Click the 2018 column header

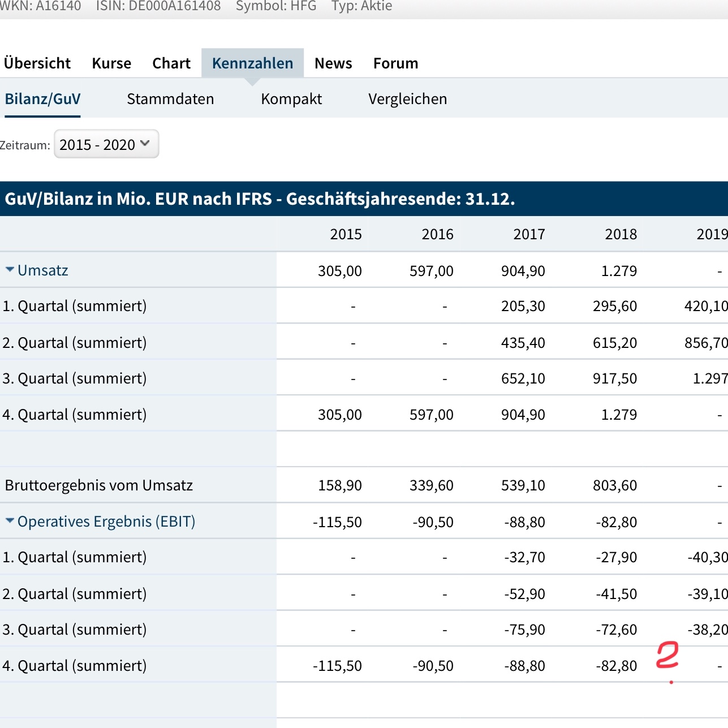pos(621,234)
